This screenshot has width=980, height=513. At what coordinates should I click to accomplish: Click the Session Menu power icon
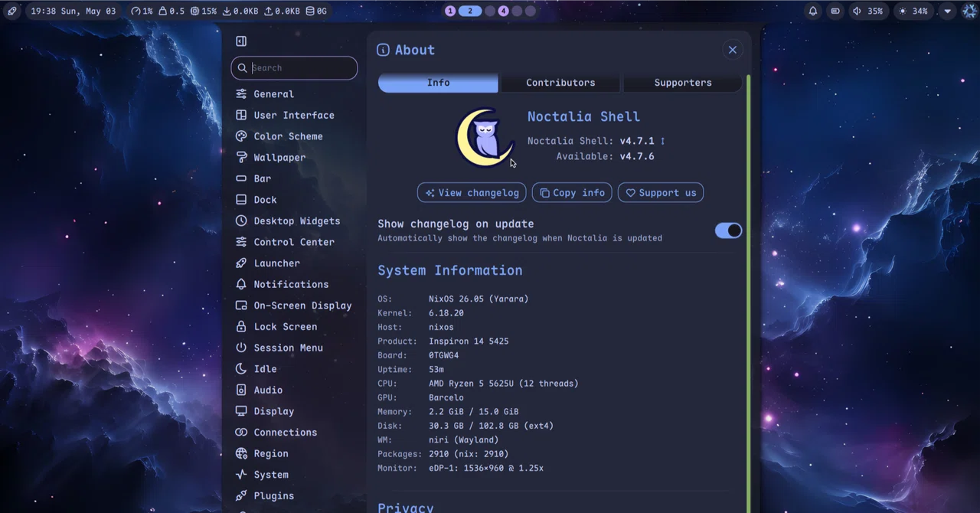(x=241, y=348)
